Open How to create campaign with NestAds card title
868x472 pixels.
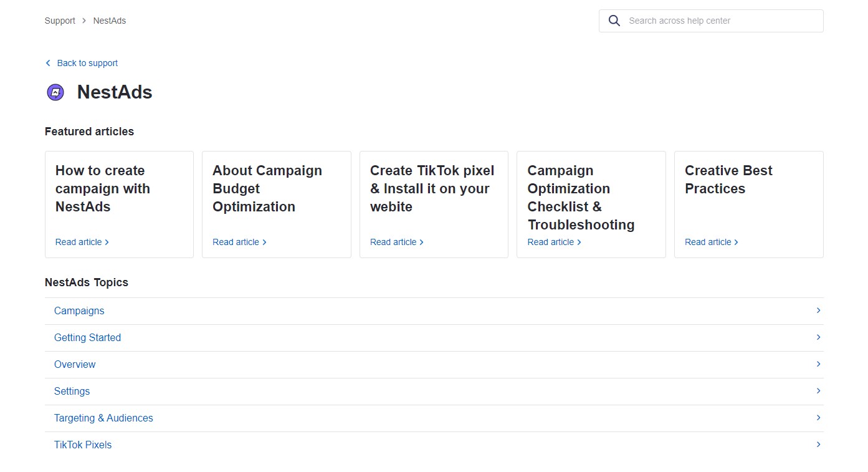[103, 188]
